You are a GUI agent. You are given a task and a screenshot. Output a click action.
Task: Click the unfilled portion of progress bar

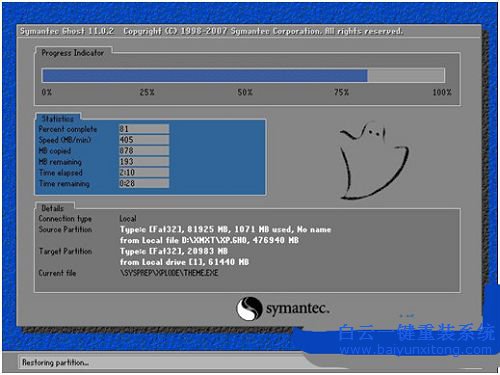[406, 76]
